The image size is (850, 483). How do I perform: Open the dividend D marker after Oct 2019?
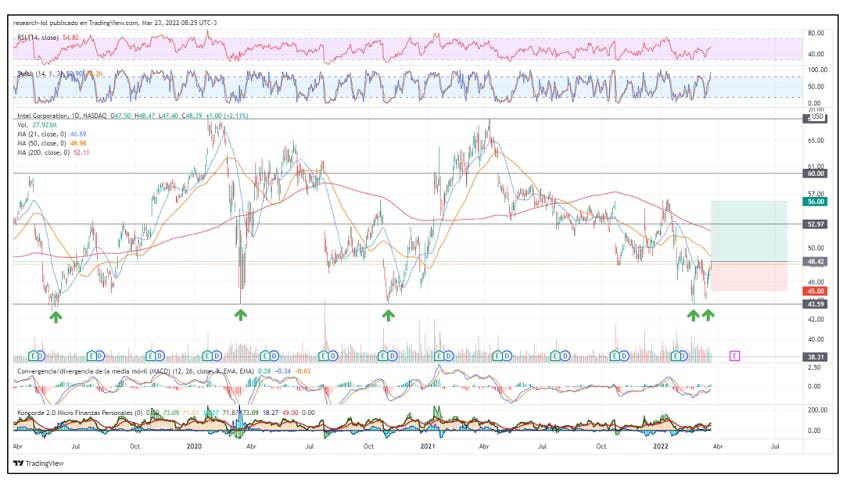coord(159,356)
